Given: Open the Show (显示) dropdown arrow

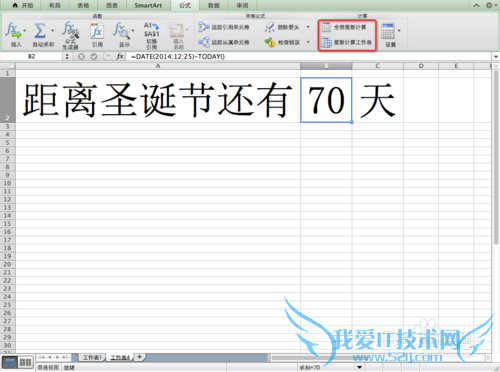Looking at the screenshot, I should point(133,31).
